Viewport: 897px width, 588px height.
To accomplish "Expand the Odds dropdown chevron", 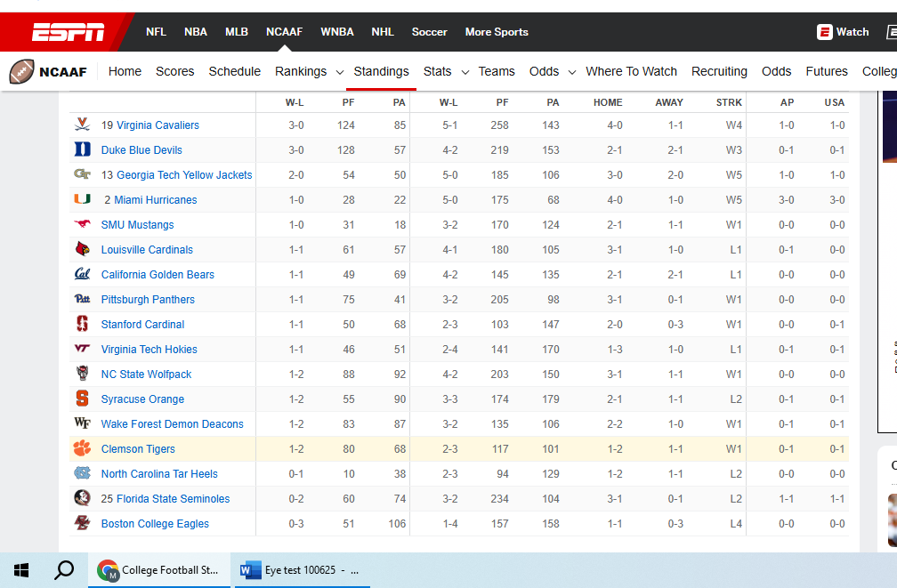I will point(570,71).
